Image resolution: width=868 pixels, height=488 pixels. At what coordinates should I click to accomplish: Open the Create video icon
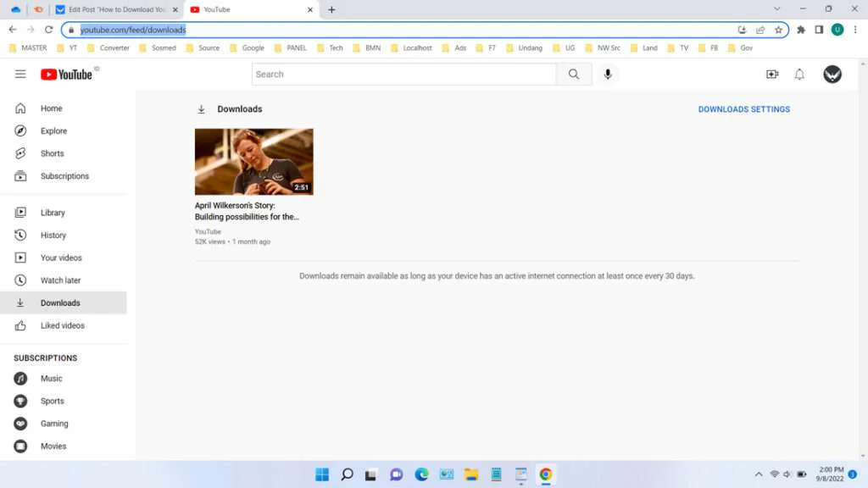click(x=771, y=74)
